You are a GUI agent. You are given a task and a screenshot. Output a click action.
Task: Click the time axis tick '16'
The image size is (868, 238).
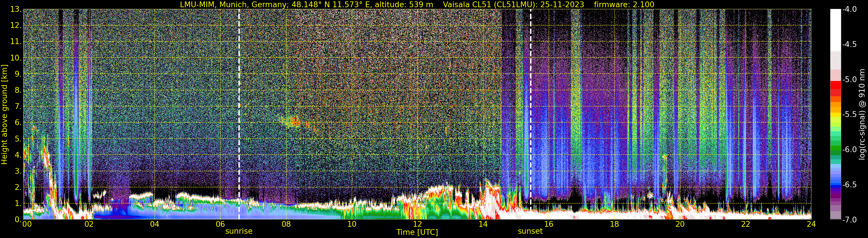coord(548,224)
